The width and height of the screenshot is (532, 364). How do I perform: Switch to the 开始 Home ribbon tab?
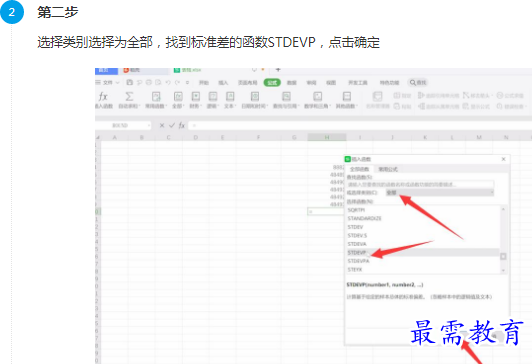pos(204,82)
